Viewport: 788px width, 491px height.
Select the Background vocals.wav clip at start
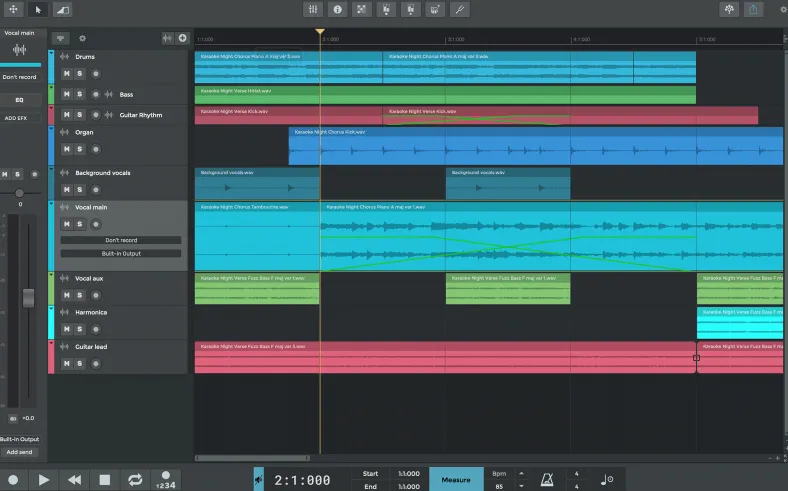click(257, 183)
